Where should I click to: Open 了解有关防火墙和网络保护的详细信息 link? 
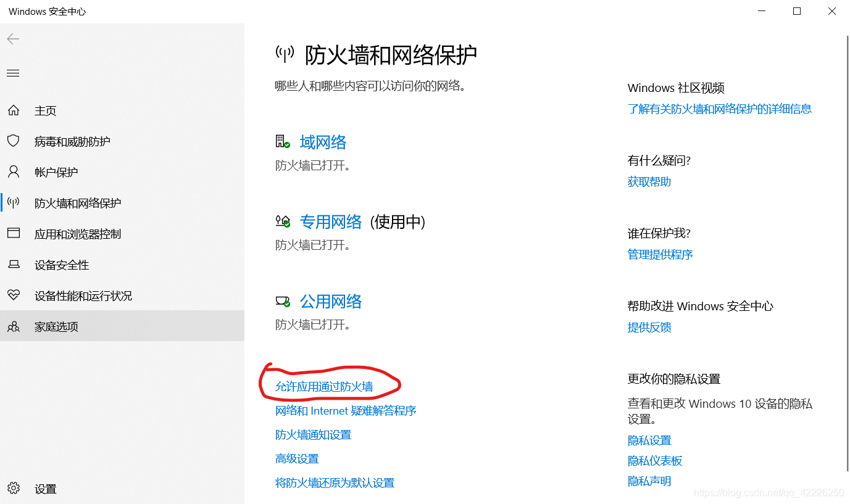pos(720,109)
